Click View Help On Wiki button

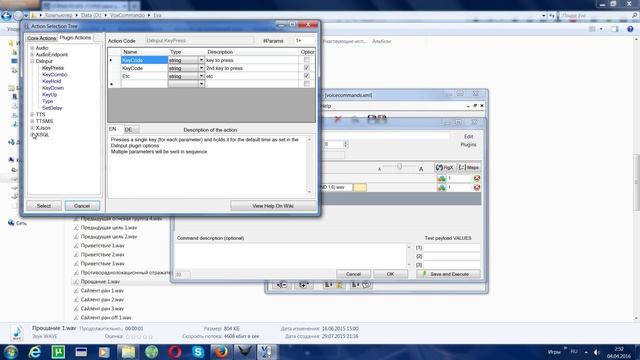point(273,206)
